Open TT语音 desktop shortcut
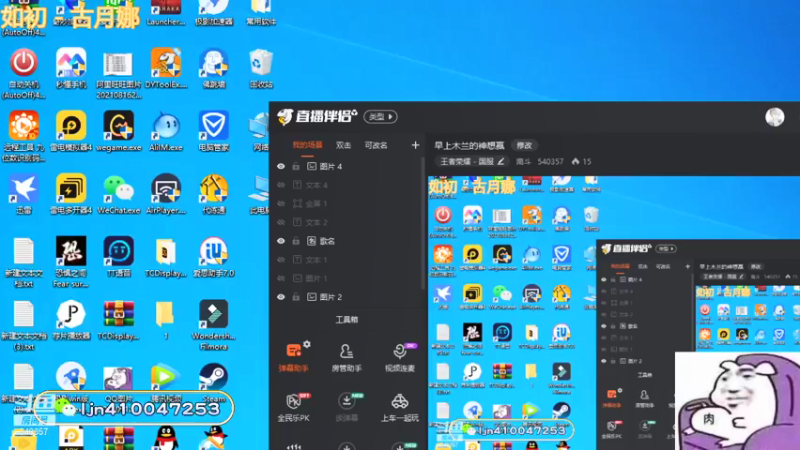Screen dimensions: 800x450 [x=118, y=257]
